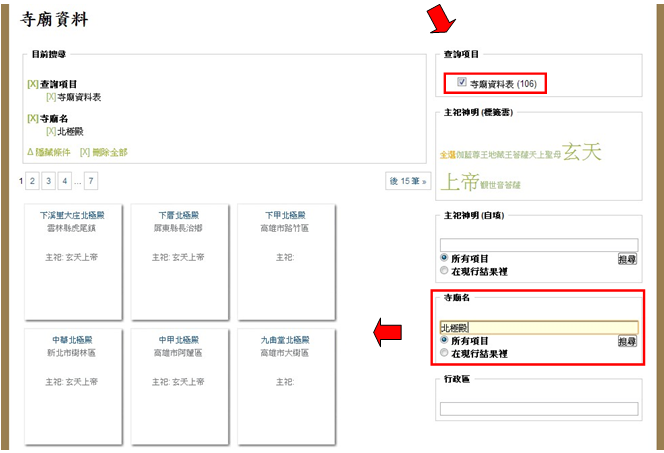The image size is (664, 453).
Task: Focus the 行政區 text field
Action: [538, 408]
